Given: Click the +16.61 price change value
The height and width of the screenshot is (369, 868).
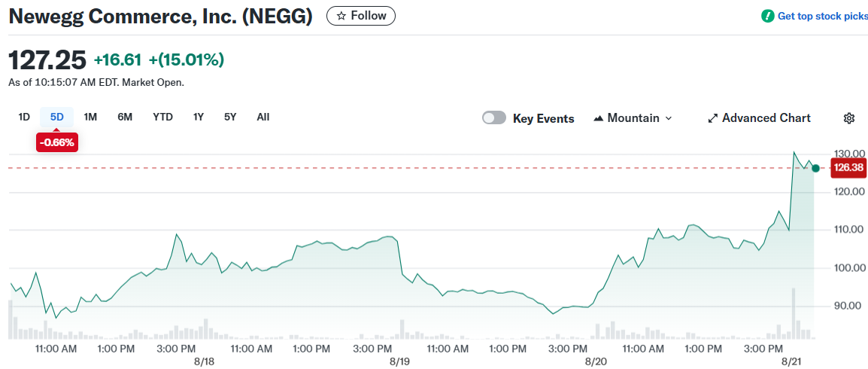Looking at the screenshot, I should point(118,59).
